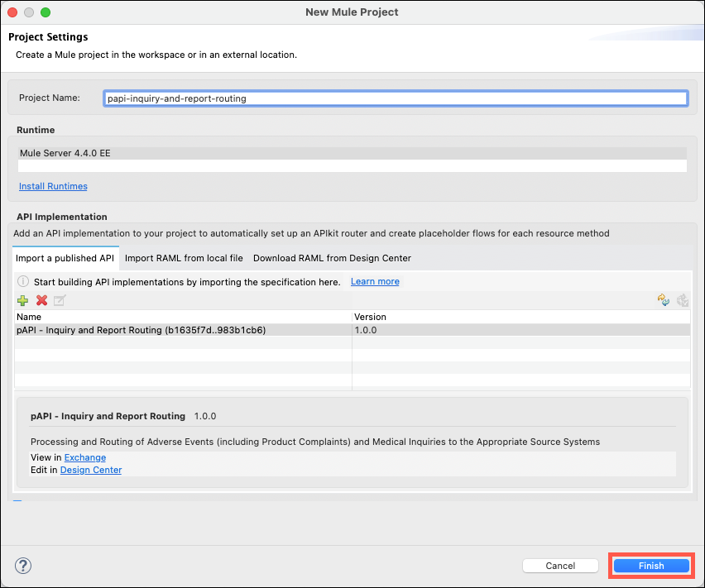
Task: Click the green plus add API icon
Action: tap(22, 300)
